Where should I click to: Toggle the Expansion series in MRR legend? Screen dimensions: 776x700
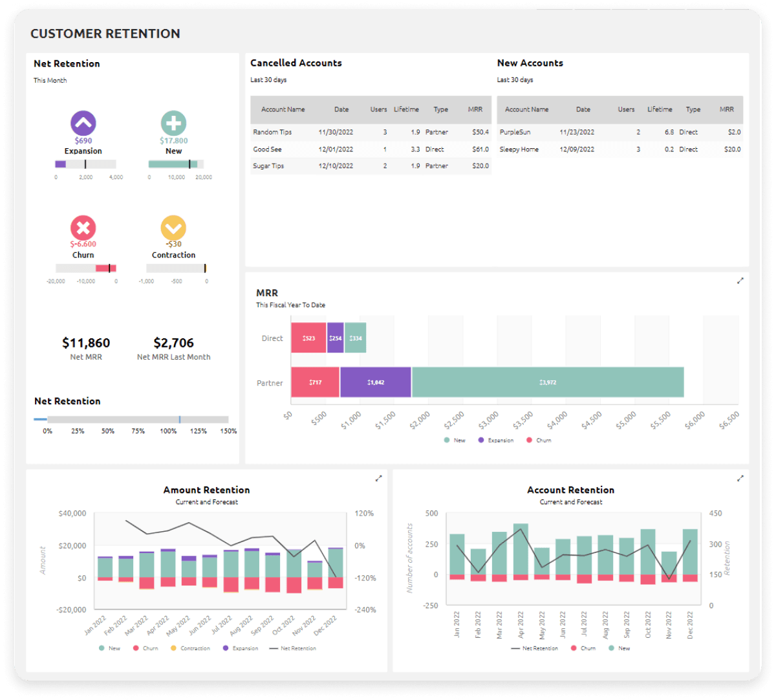[495, 440]
